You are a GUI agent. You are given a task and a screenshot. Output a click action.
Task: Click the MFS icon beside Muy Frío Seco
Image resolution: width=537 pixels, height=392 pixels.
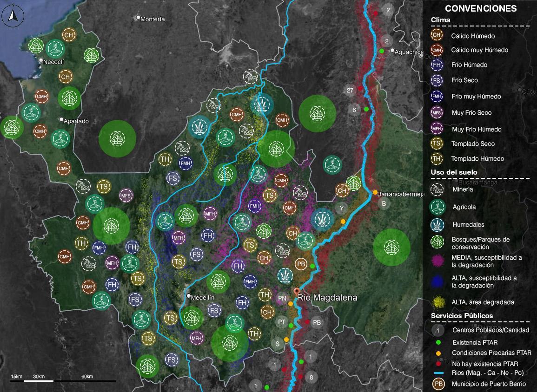pos(437,112)
